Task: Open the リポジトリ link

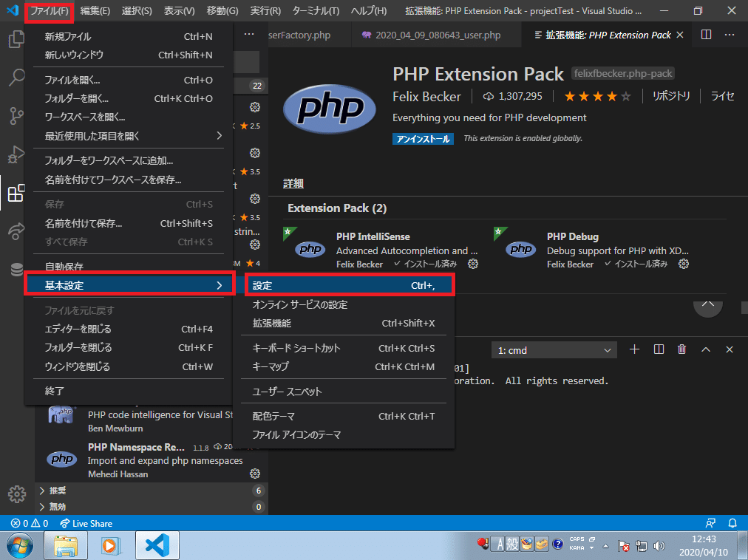Action: tap(670, 96)
